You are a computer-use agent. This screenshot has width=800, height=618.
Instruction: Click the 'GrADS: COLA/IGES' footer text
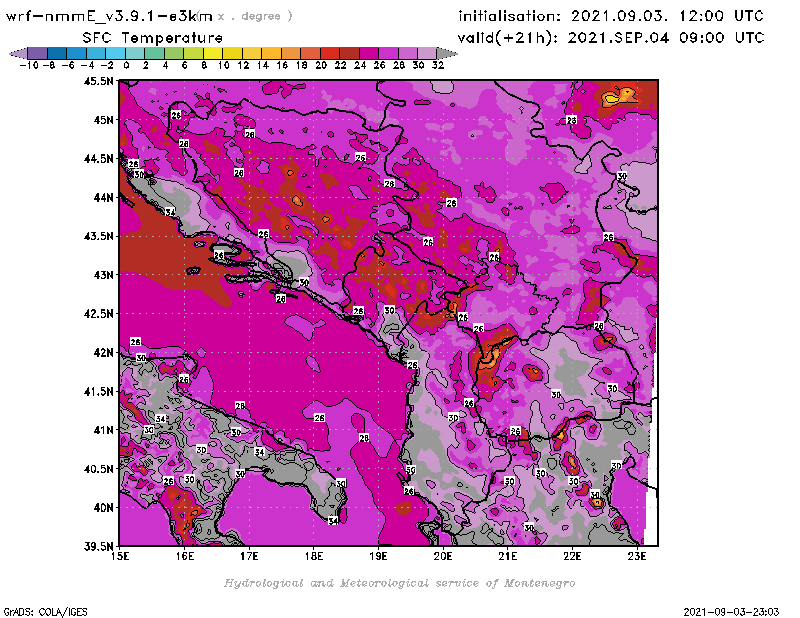point(45,612)
